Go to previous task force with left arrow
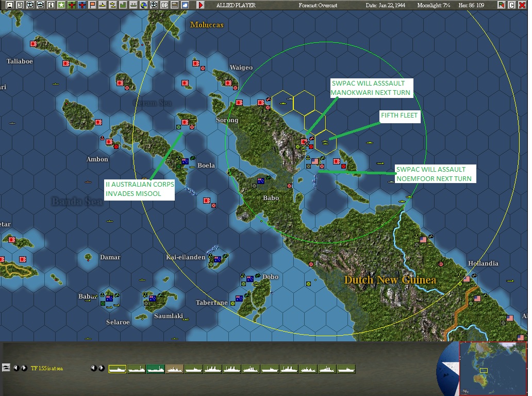The width and height of the screenshot is (532, 396). tap(16, 368)
